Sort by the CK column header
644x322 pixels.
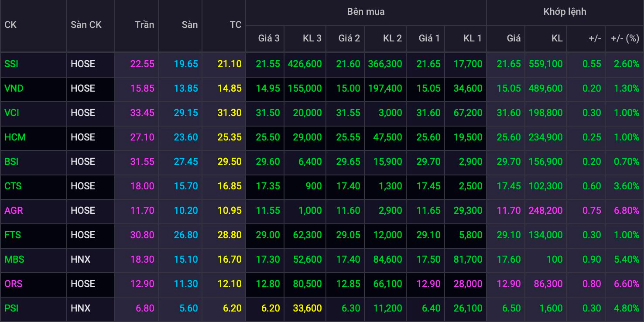10,25
